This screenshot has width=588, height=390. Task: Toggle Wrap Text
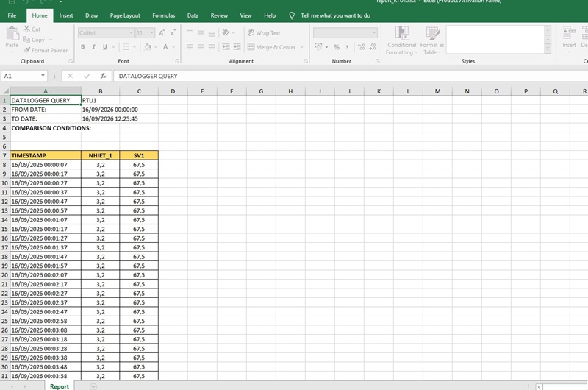click(x=264, y=33)
